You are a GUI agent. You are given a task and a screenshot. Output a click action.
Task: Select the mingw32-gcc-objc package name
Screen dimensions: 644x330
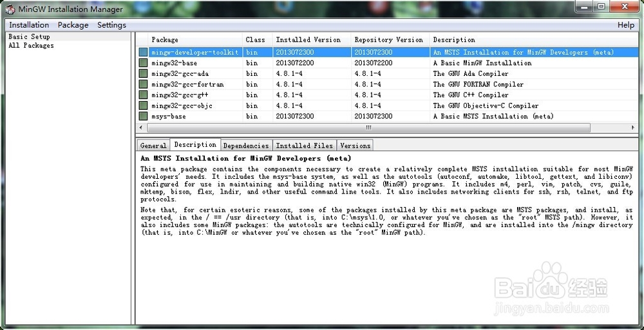182,105
